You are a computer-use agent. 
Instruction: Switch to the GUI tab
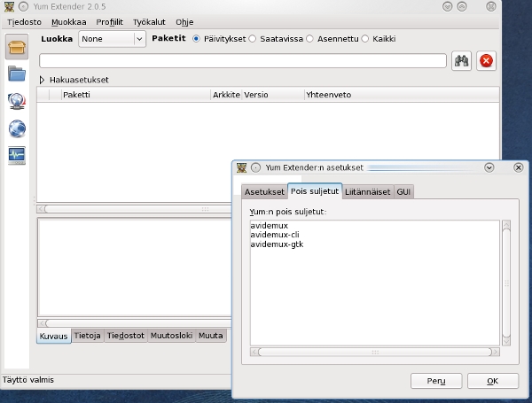pyautogui.click(x=403, y=192)
